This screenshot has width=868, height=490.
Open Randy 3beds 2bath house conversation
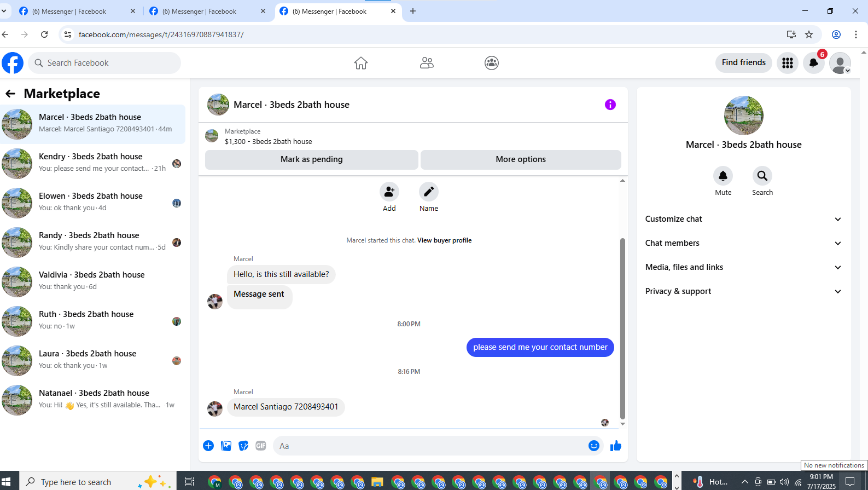pos(93,243)
